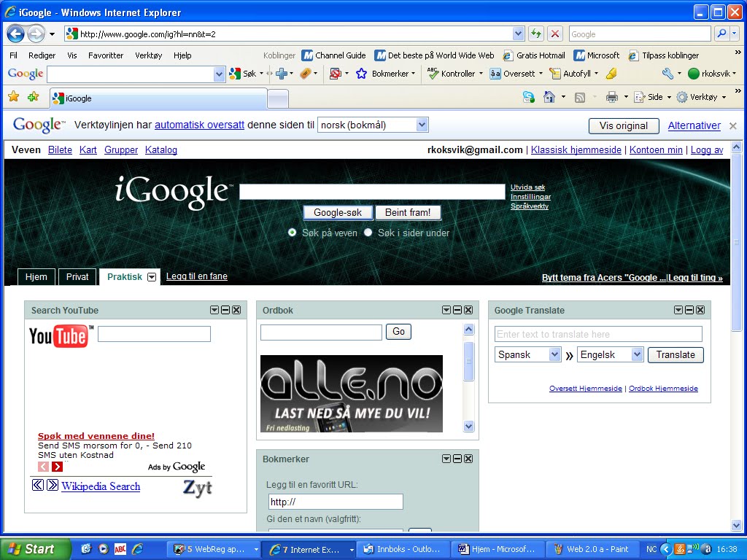This screenshot has width=747, height=560.
Task: Minimize the Search YouTube gadget
Action: (x=225, y=310)
